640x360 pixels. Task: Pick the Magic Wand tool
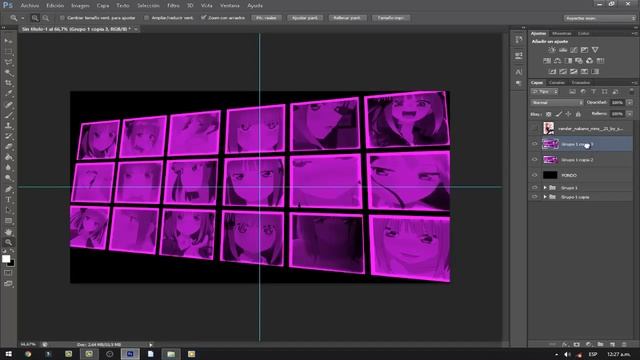[8, 73]
